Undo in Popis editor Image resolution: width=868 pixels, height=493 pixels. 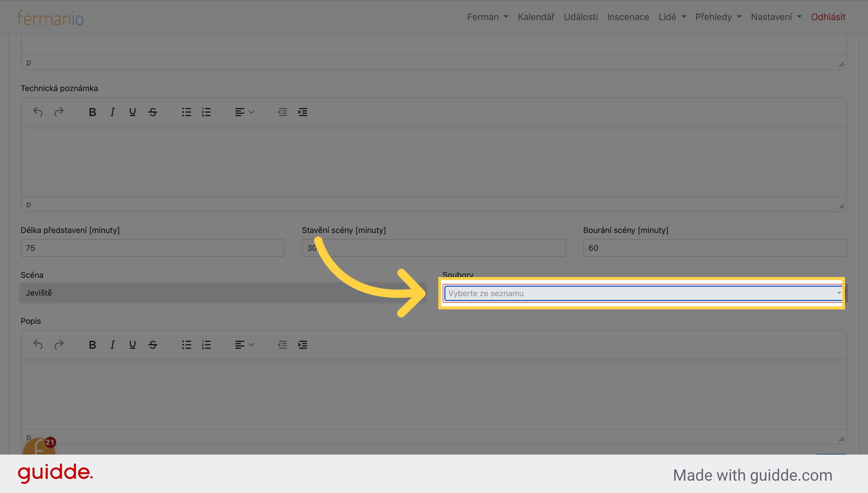[38, 345]
